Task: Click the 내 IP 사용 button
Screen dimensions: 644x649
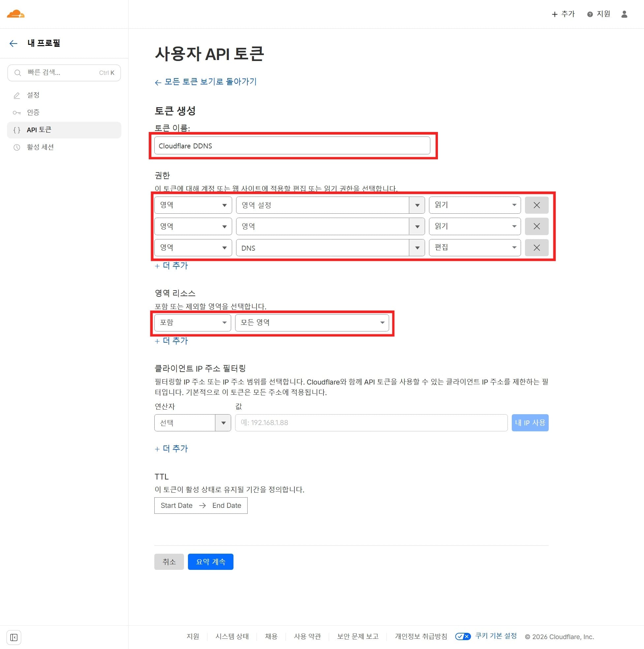Action: (x=530, y=423)
